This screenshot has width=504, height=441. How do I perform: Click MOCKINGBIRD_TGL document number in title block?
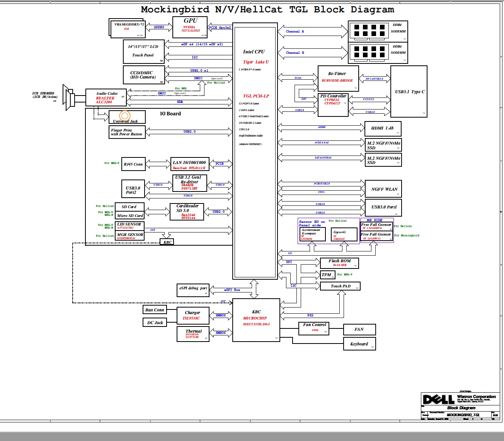coord(463,415)
